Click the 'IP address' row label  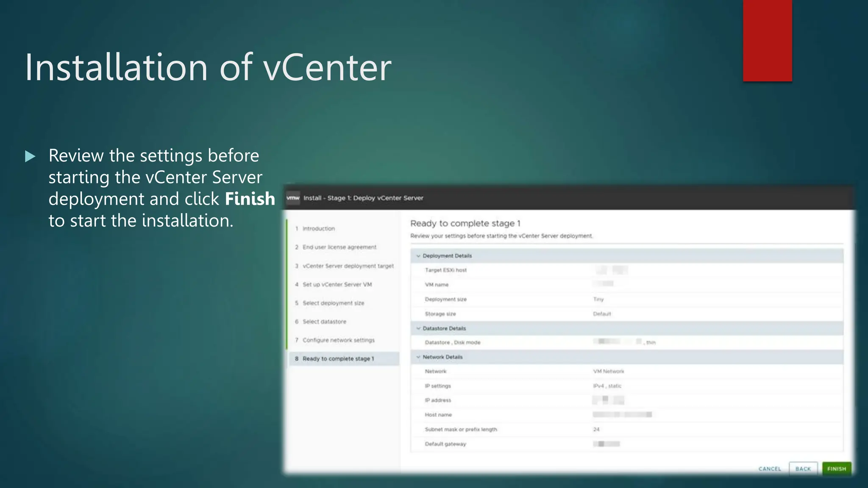point(438,400)
